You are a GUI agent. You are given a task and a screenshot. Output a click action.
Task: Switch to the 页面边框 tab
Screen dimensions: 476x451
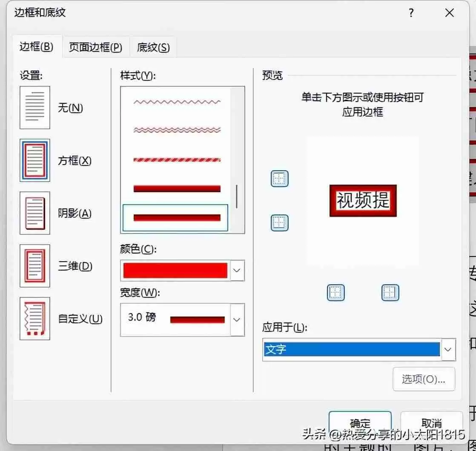point(95,47)
